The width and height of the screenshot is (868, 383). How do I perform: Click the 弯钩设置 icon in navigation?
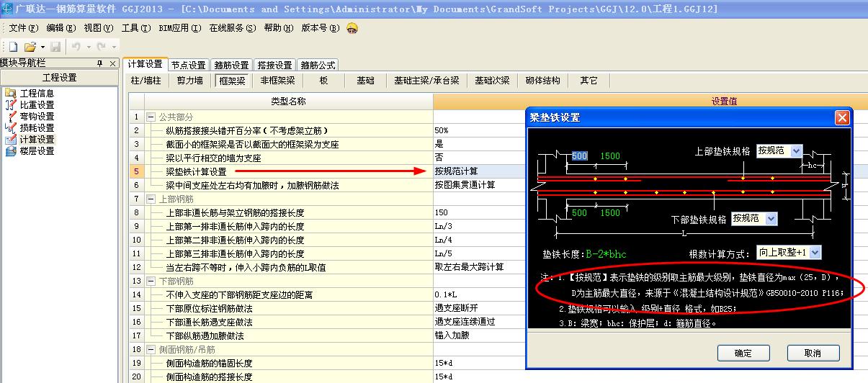[10, 116]
